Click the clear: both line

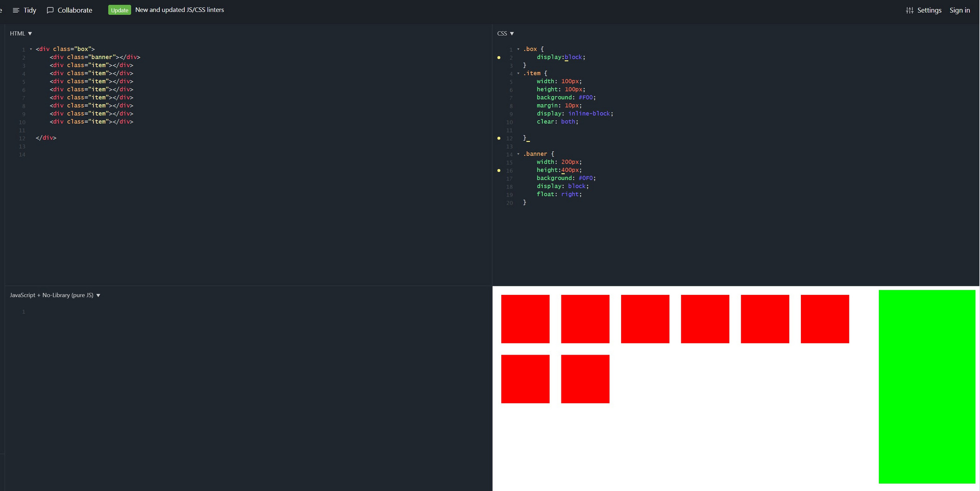(x=557, y=122)
